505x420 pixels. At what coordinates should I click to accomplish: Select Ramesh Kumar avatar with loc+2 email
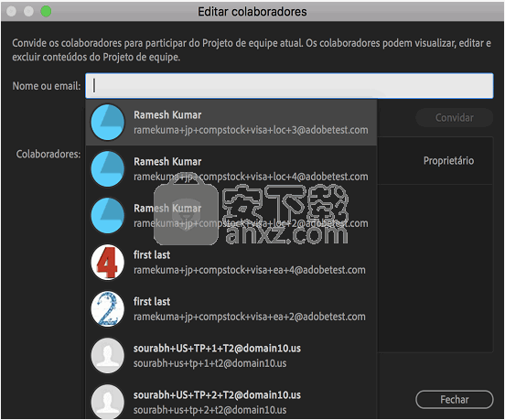pyautogui.click(x=108, y=215)
